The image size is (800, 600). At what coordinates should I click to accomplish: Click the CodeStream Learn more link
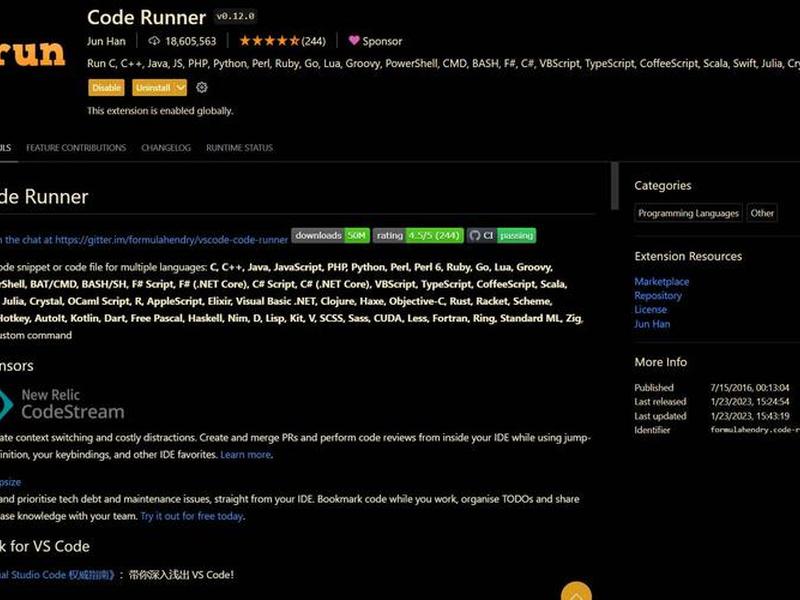pyautogui.click(x=245, y=454)
